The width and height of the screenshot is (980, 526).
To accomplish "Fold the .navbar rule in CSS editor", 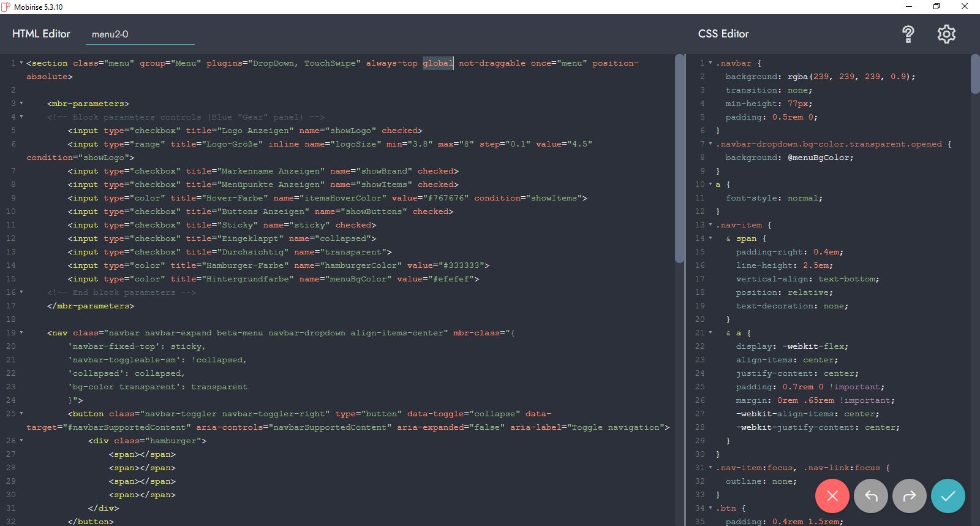I will (710, 63).
